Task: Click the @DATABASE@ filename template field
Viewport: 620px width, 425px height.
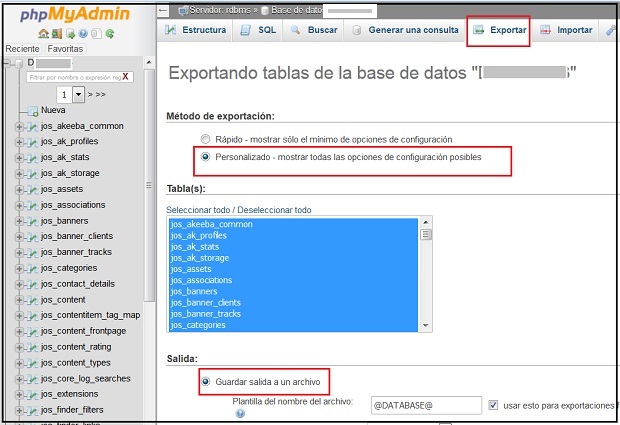Action: click(x=426, y=405)
